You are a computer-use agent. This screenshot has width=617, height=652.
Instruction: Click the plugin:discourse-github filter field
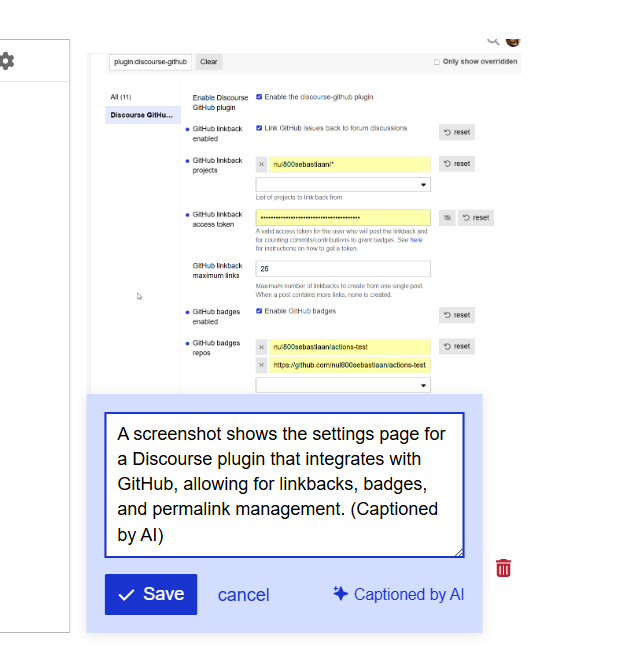pyautogui.click(x=151, y=62)
